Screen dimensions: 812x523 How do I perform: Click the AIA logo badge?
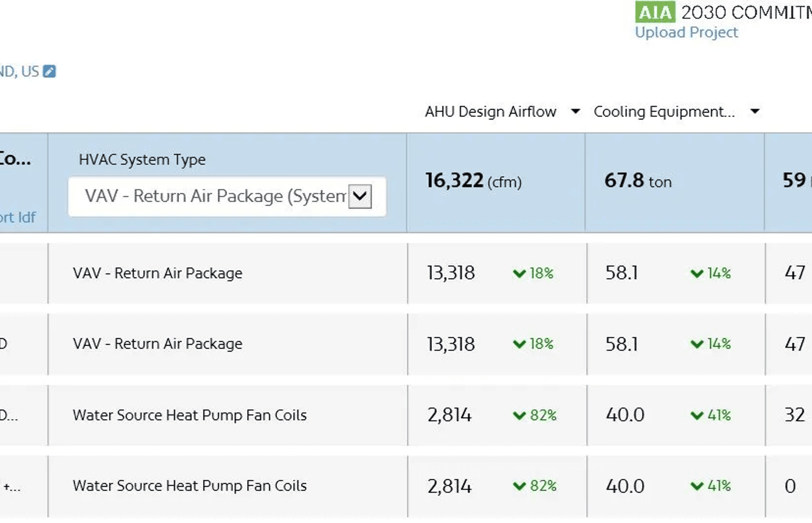pyautogui.click(x=655, y=12)
